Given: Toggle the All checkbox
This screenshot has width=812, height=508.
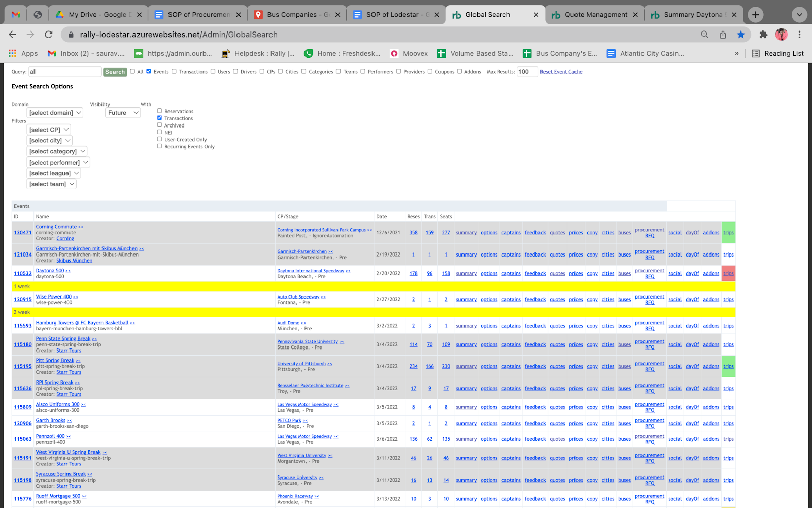Looking at the screenshot, I should click(x=132, y=71).
